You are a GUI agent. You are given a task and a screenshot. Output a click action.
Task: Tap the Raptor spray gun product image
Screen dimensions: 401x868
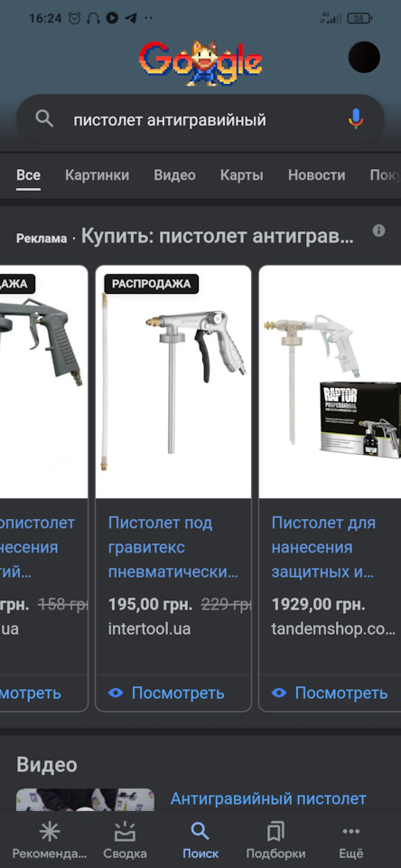coord(331,382)
